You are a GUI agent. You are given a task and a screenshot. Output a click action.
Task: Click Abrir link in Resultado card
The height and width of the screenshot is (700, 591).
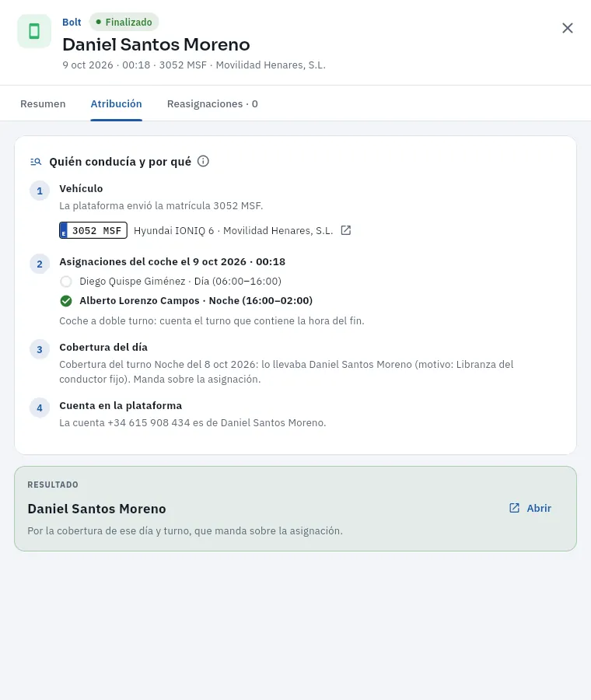tap(530, 508)
